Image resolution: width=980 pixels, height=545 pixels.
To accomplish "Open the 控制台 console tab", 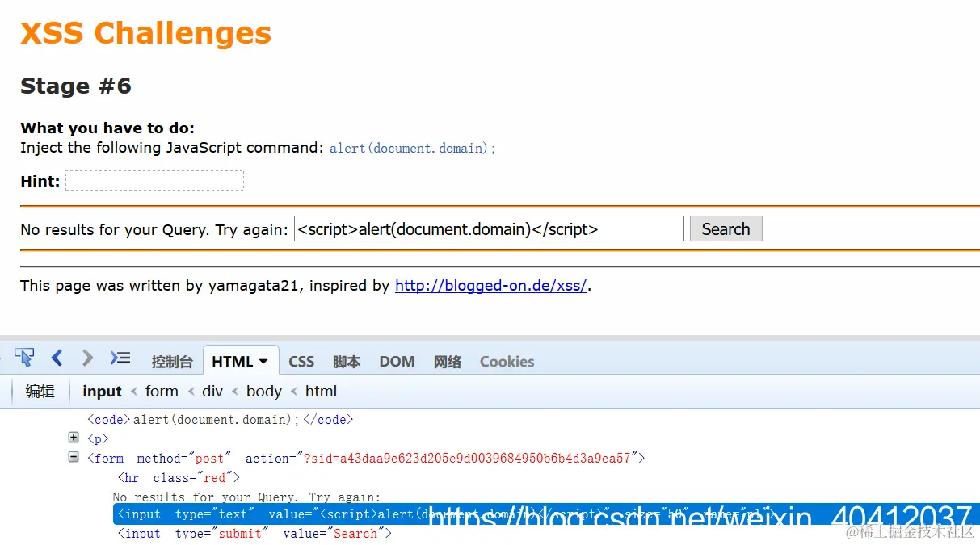I will (x=172, y=362).
